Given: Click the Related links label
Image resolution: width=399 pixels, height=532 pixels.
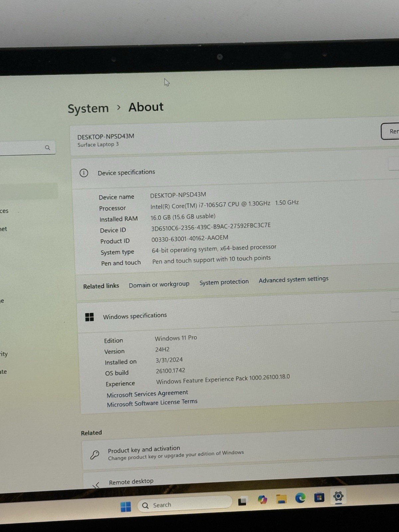Looking at the screenshot, I should coord(101,286).
